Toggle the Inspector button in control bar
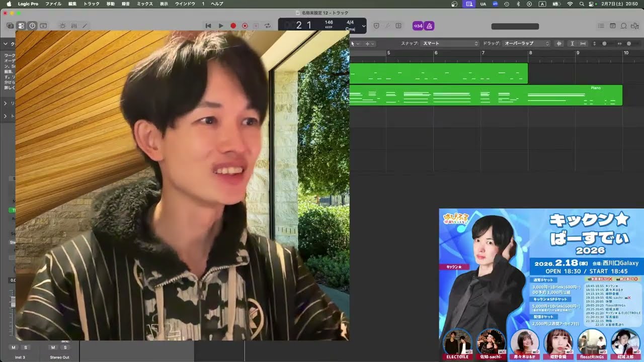The width and height of the screenshot is (644, 362). tap(21, 26)
